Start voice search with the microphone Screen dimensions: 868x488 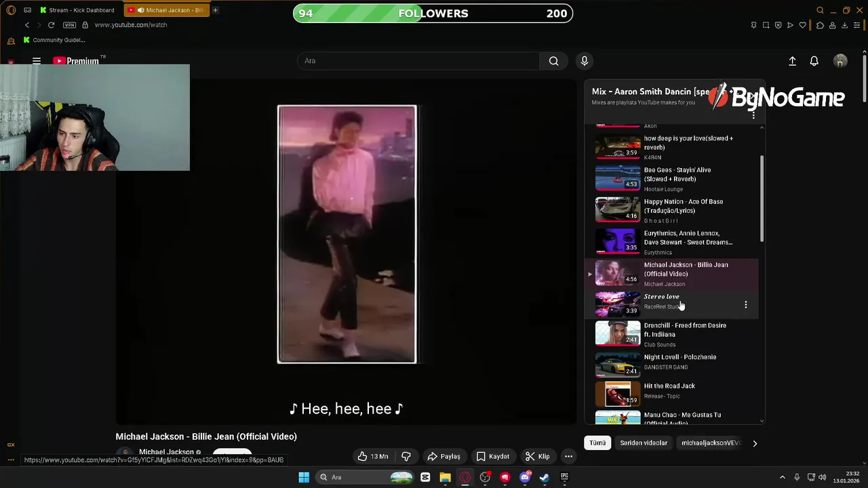585,61
